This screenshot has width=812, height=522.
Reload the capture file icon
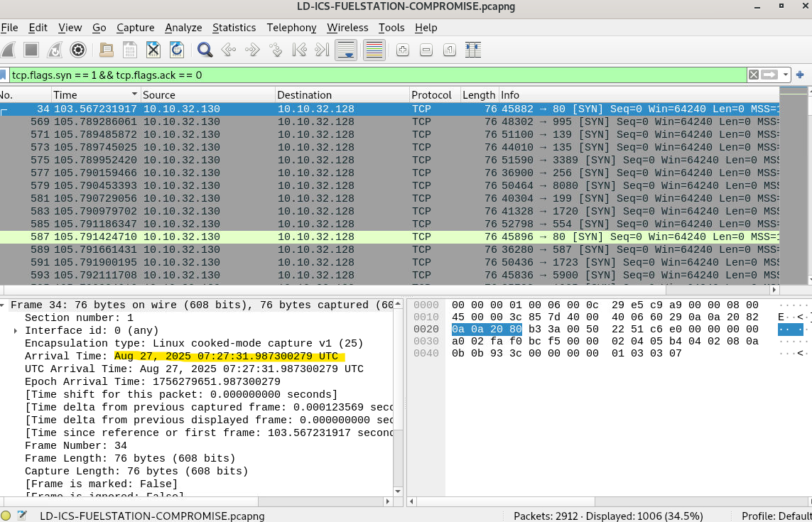[176, 50]
